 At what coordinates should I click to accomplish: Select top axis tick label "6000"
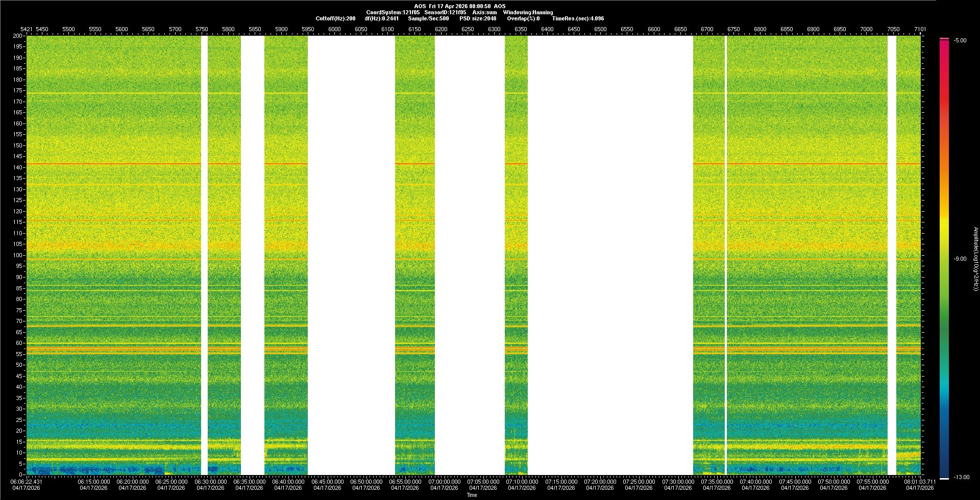click(x=334, y=29)
